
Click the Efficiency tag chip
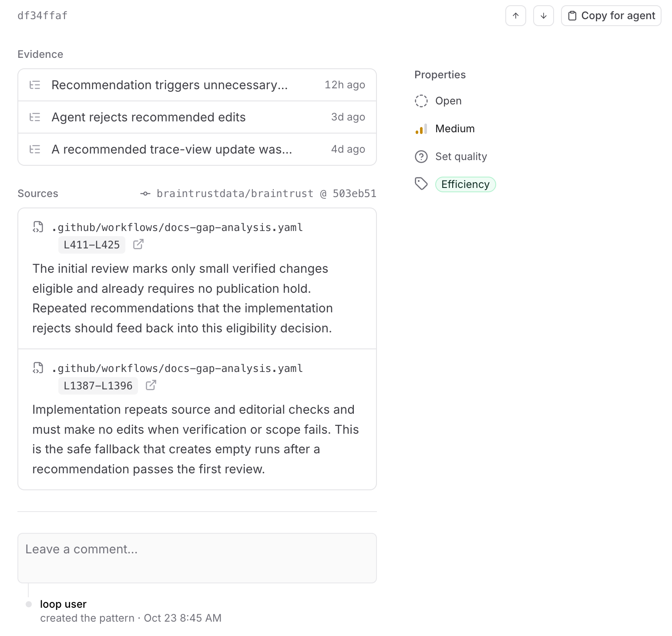[x=465, y=184]
